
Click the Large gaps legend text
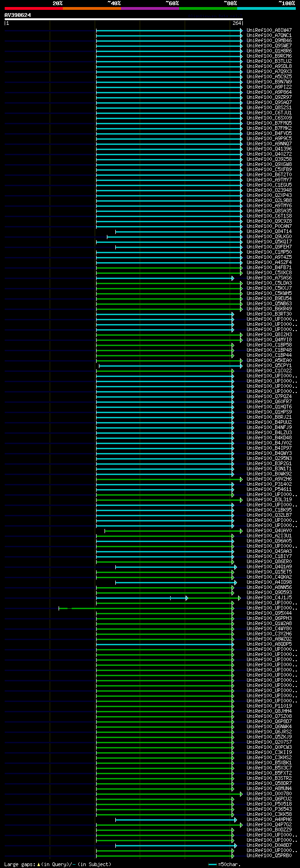[x=58, y=864]
